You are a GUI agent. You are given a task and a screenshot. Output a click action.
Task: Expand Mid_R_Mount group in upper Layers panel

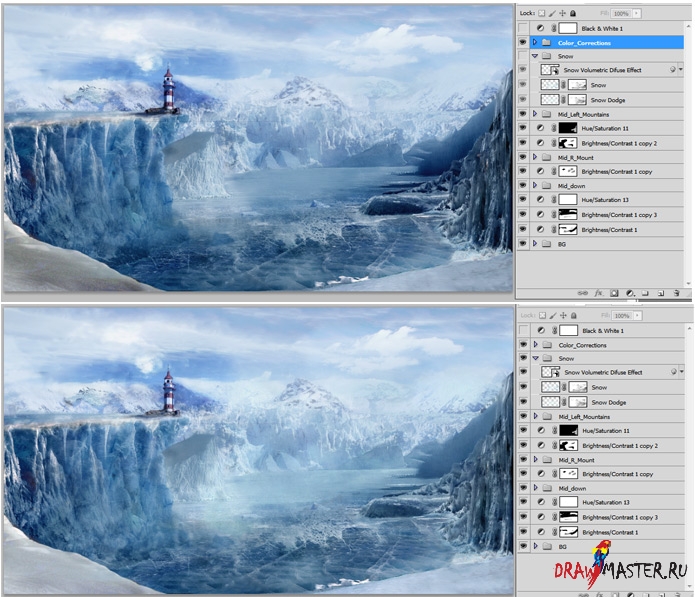click(535, 157)
